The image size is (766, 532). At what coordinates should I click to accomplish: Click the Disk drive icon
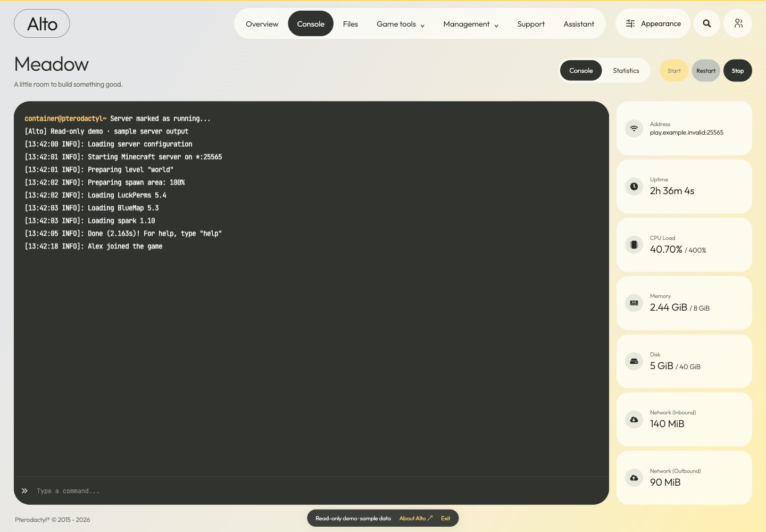pyautogui.click(x=634, y=361)
